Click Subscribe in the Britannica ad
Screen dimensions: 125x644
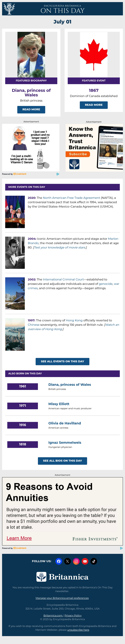[x=78, y=154]
